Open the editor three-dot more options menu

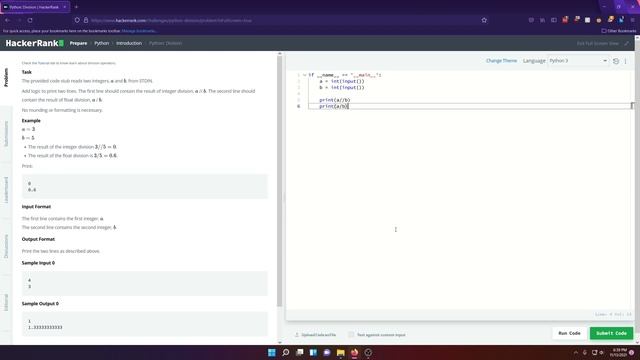(x=625, y=61)
